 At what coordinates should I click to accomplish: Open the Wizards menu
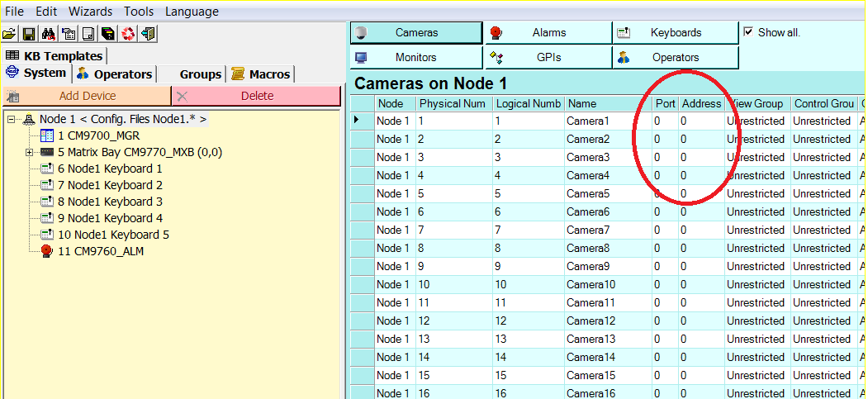91,12
